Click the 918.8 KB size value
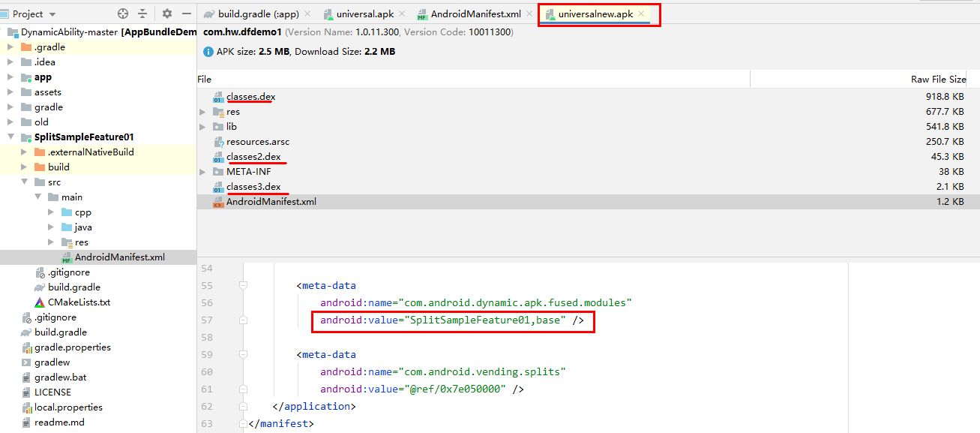The width and height of the screenshot is (980, 433). [945, 97]
